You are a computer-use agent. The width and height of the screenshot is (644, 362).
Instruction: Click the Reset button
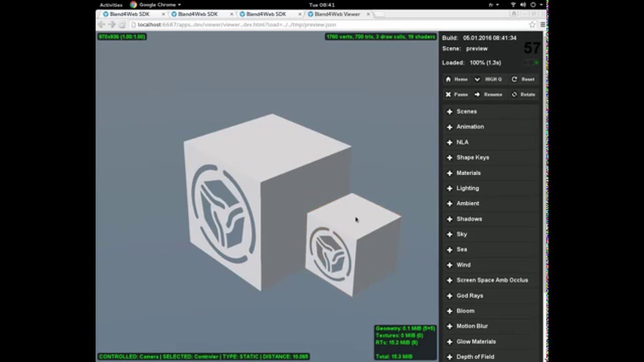click(523, 79)
